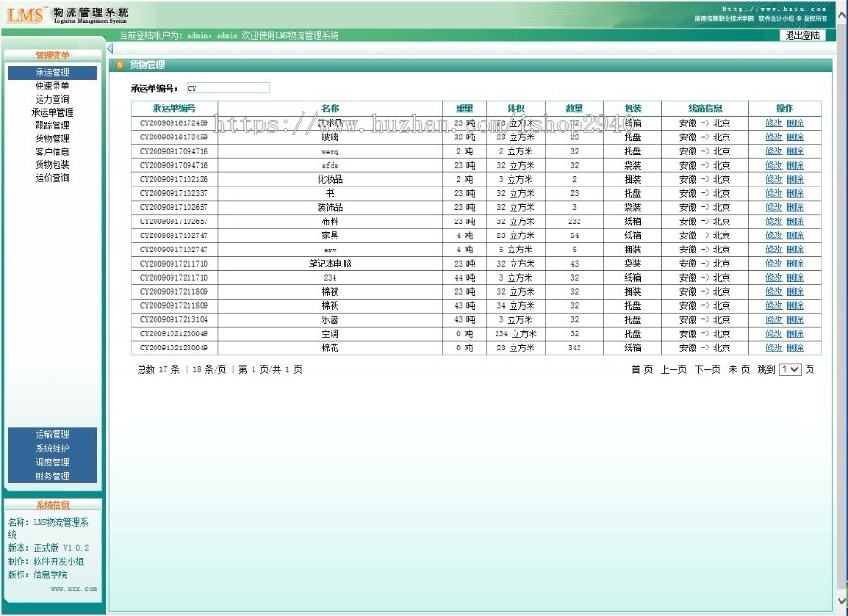
Task: Click 删除 for the sfds row
Action: tap(795, 166)
